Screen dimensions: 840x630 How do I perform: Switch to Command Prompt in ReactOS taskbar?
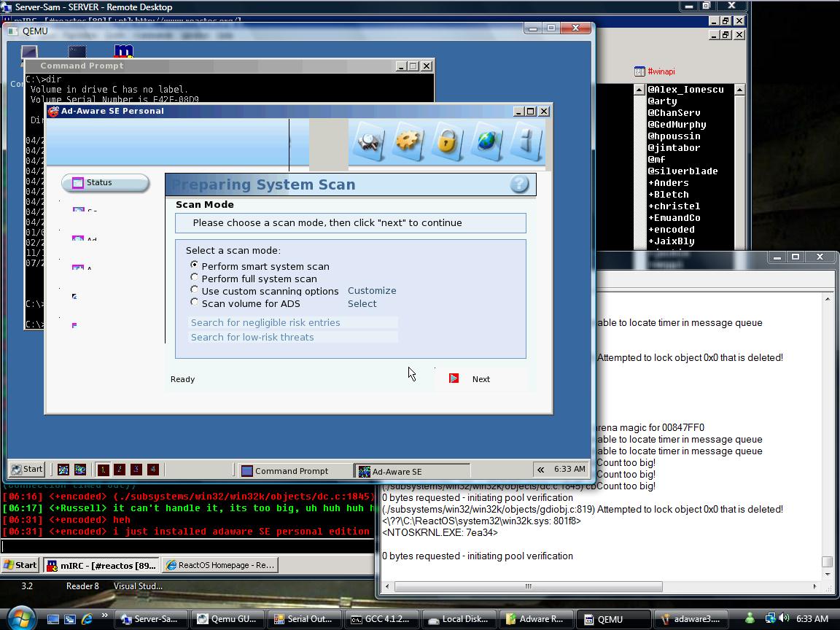click(292, 471)
